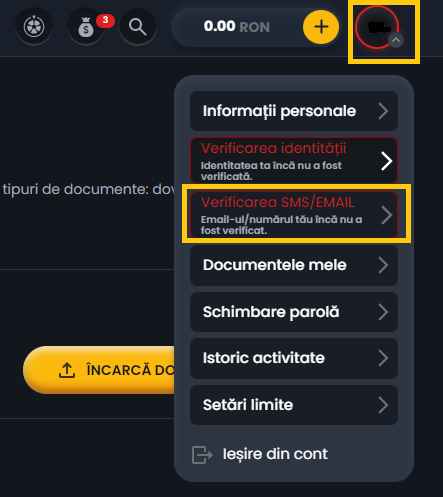
Task: Click the search magnifier icon
Action: 138,26
